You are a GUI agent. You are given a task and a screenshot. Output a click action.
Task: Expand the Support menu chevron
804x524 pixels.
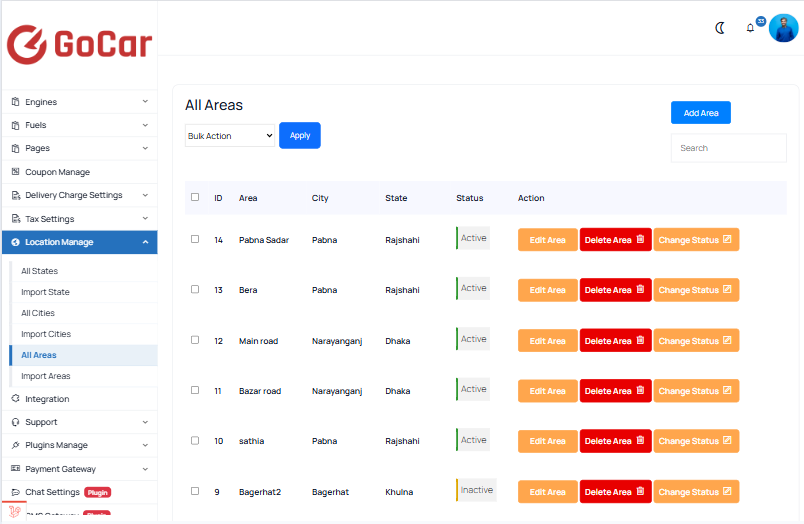click(x=145, y=422)
